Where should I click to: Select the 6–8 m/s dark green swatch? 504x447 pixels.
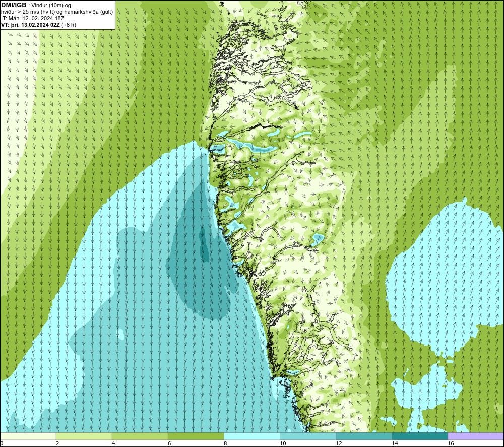click(x=196, y=436)
